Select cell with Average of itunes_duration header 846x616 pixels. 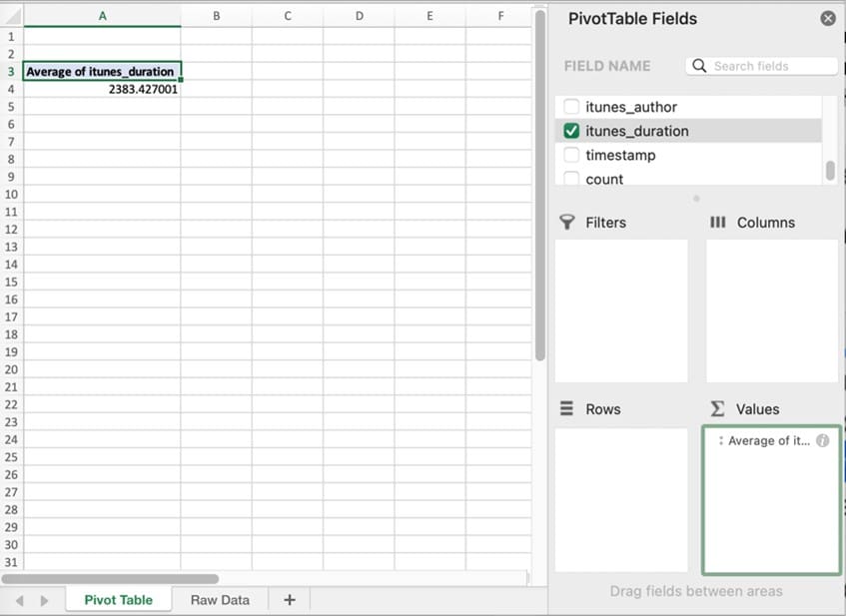(x=102, y=71)
